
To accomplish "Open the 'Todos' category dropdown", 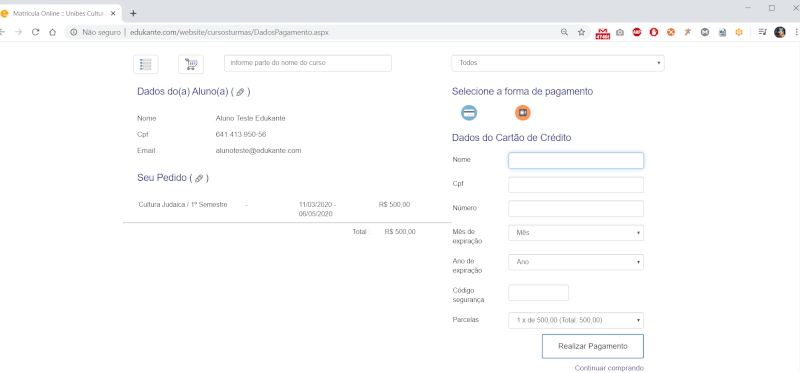I will click(558, 63).
